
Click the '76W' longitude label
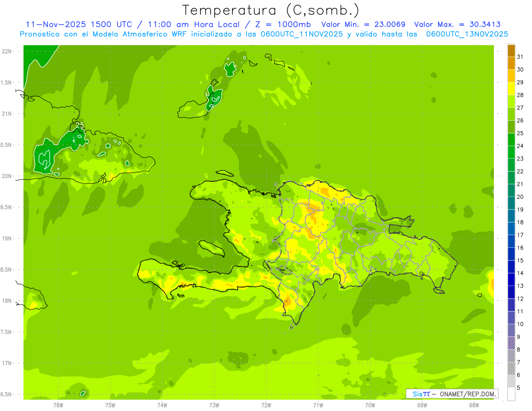[x=58, y=405]
